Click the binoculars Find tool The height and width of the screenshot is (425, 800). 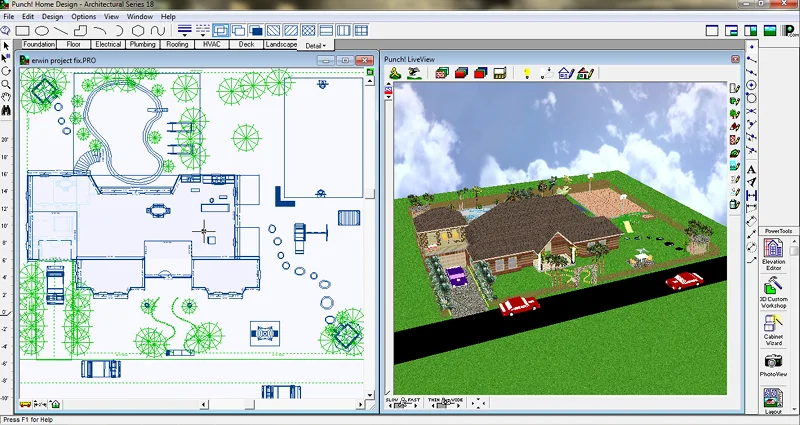click(6, 110)
